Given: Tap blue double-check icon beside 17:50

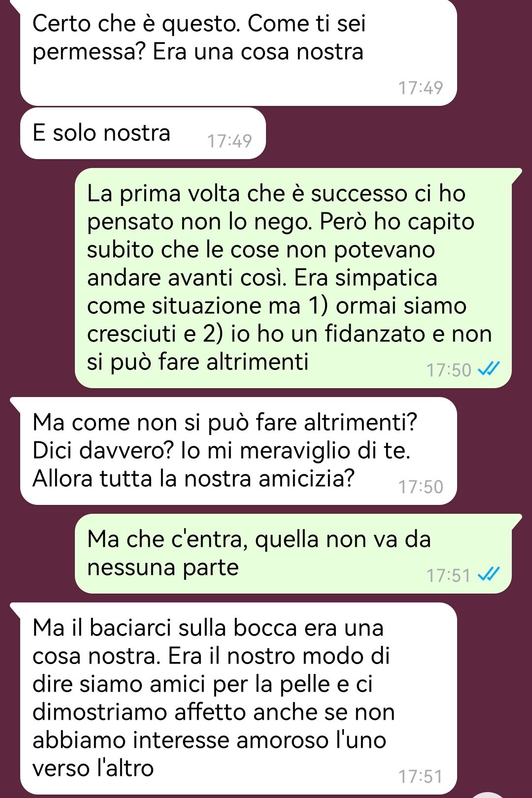Looking at the screenshot, I should 489,368.
